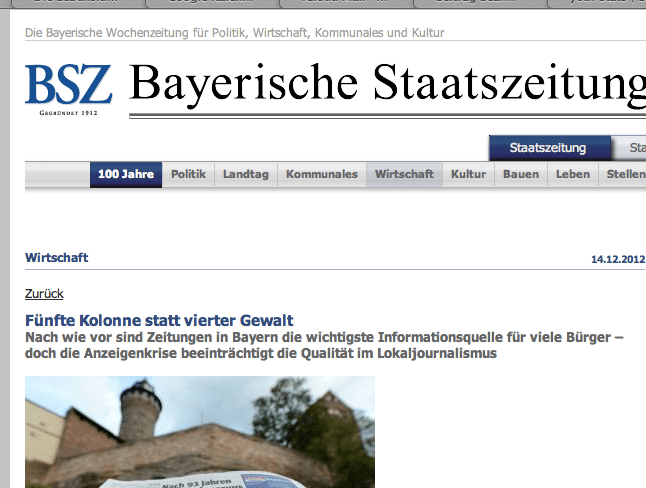Click the BSZ logo

tap(68, 89)
